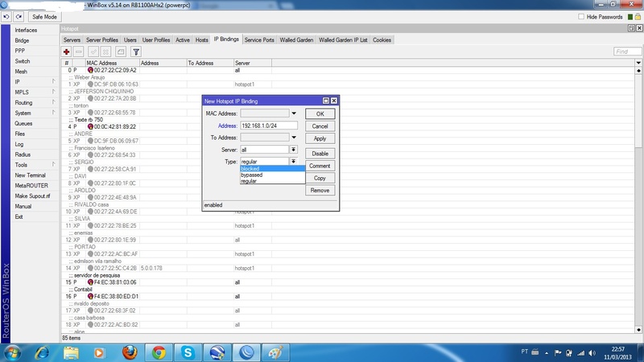Click grey icon for DC:9F:DB:06:10:63
The width and height of the screenshot is (644, 362).
(x=90, y=84)
